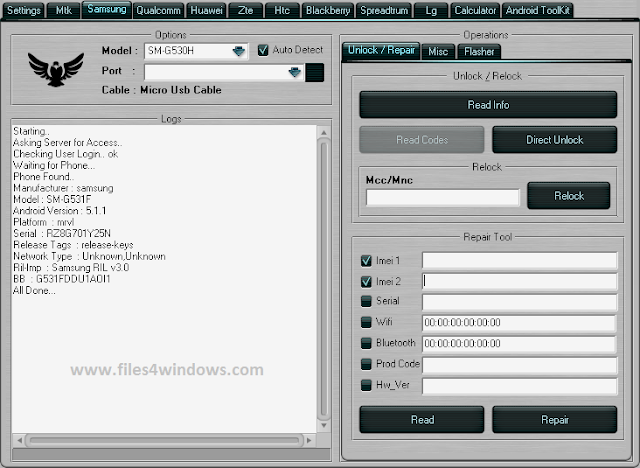The width and height of the screenshot is (640, 468).
Task: Click the eagle logo icon
Action: click(56, 70)
